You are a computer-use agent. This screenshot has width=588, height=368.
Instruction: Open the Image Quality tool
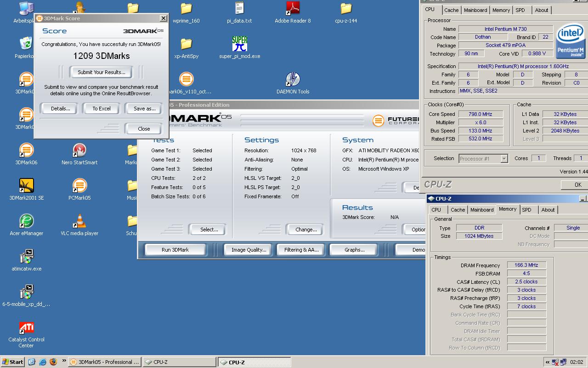[x=249, y=250]
